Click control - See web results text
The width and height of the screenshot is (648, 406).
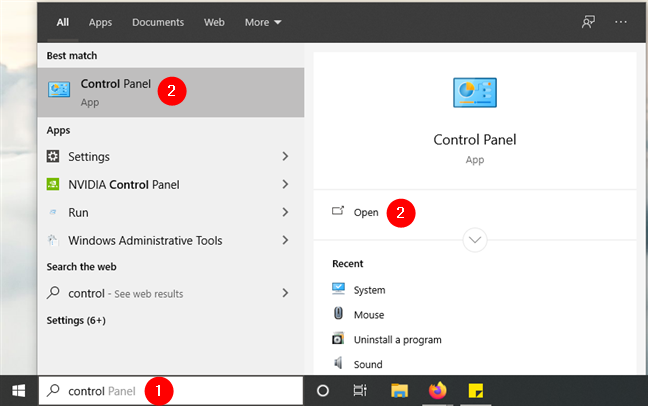(126, 294)
